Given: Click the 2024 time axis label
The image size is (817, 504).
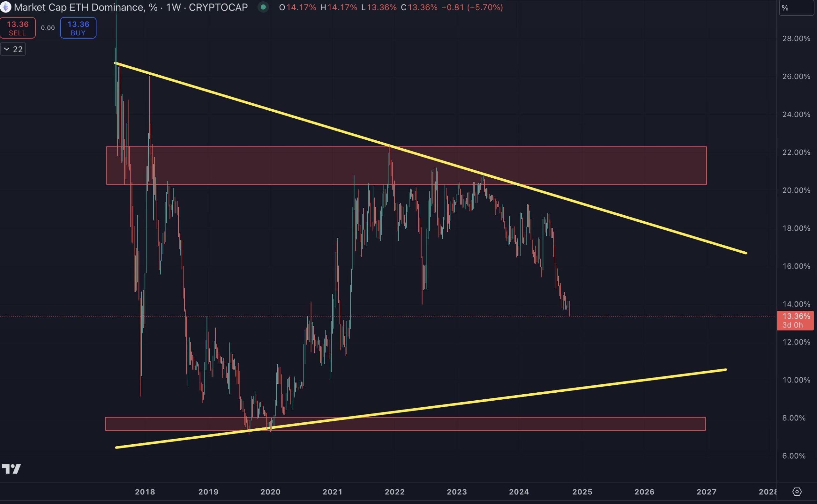Looking at the screenshot, I should click(x=519, y=492).
